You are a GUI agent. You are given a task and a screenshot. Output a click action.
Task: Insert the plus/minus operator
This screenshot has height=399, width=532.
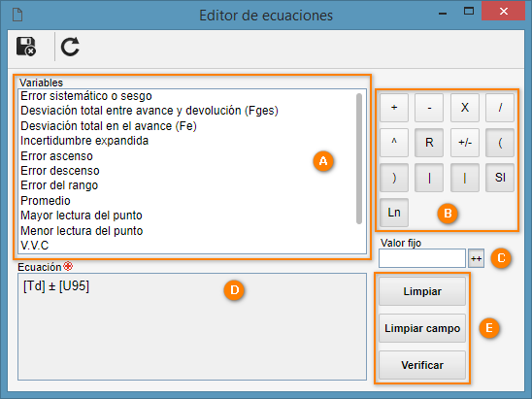pyautogui.click(x=465, y=143)
